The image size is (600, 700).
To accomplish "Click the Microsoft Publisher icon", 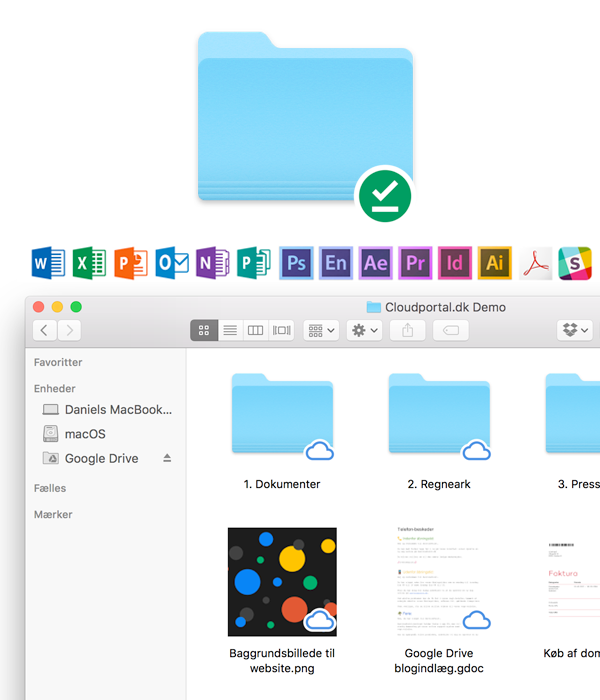I will tap(254, 263).
